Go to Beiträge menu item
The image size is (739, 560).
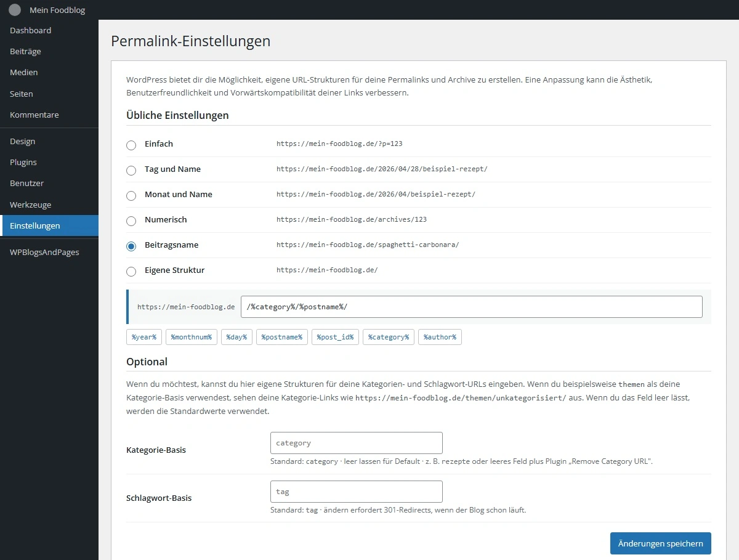49,51
